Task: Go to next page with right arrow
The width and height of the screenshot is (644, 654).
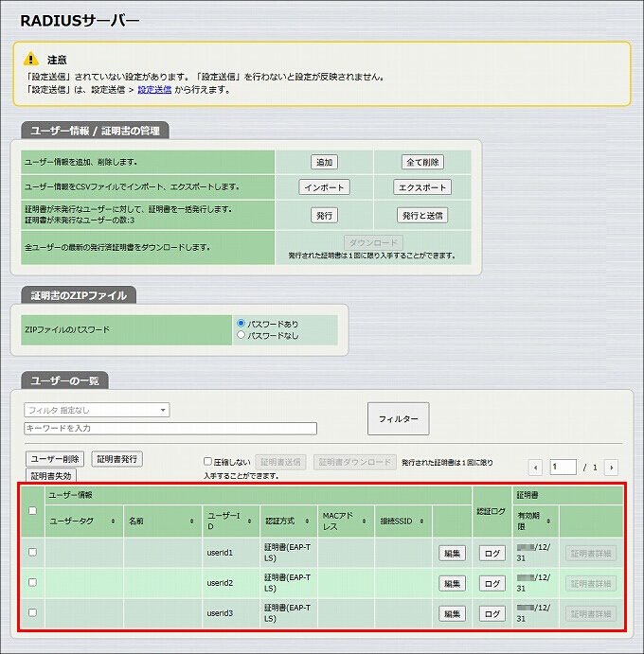Action: coord(612,468)
